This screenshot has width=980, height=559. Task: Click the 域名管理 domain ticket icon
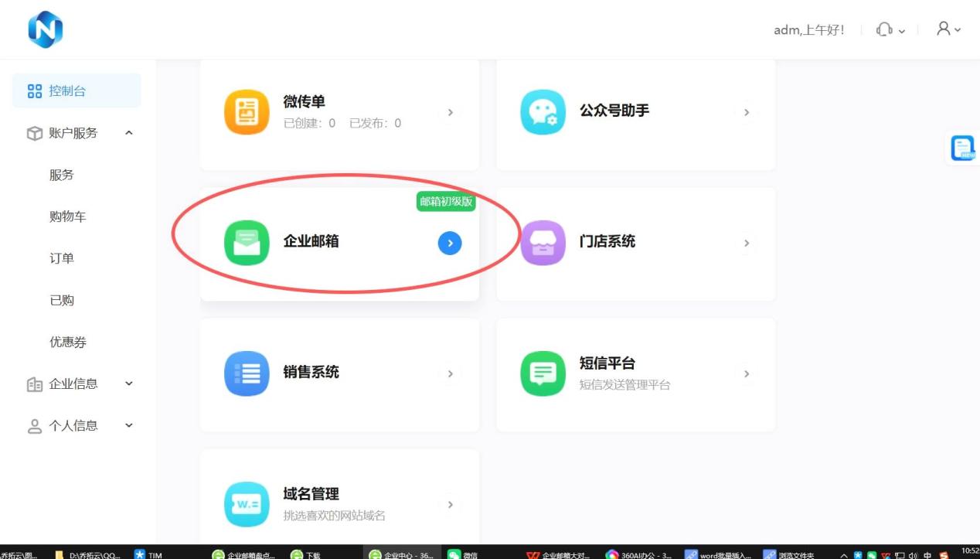(247, 504)
